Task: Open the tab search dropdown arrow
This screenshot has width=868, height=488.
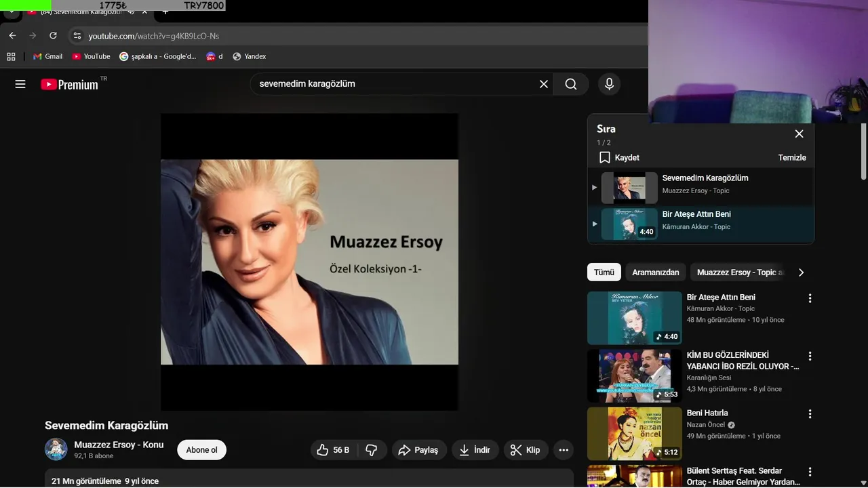Action: point(12,12)
